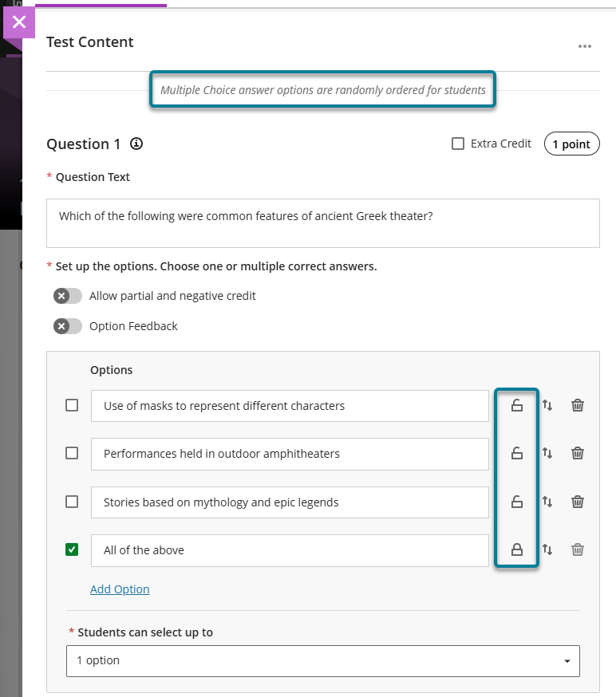
Task: Click the reorder arrows next to "Use of masks"
Action: click(x=547, y=405)
